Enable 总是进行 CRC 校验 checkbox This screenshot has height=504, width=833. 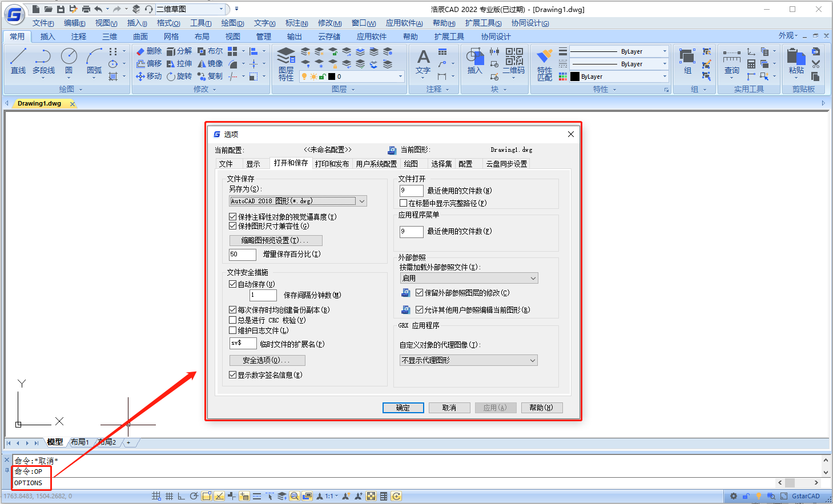coord(232,320)
